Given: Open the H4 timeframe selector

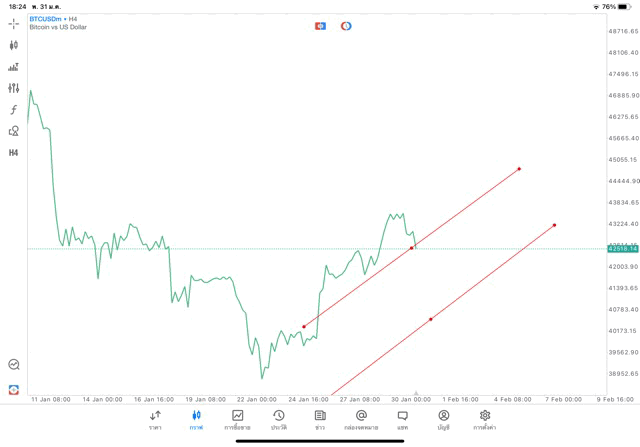Looking at the screenshot, I should click(14, 153).
